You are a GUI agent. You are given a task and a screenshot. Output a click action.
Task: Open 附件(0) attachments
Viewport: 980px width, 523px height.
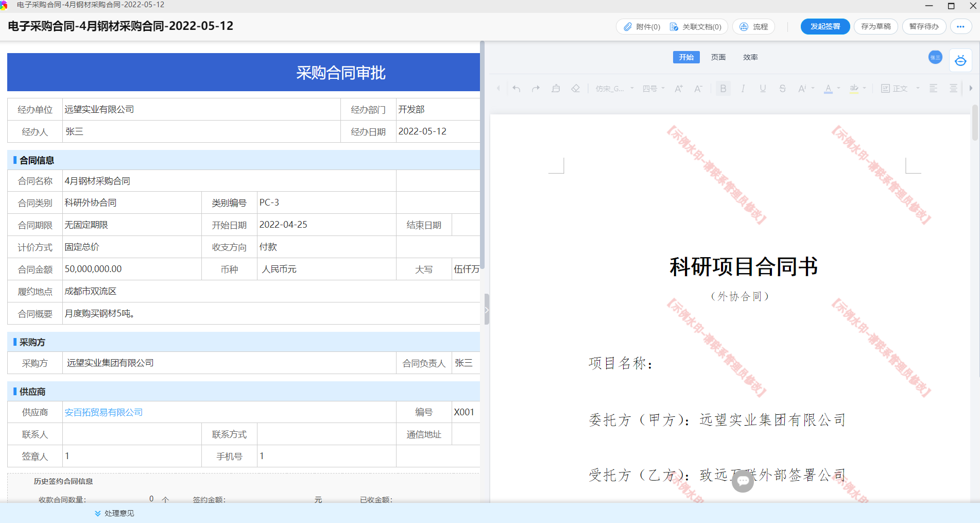(x=642, y=27)
